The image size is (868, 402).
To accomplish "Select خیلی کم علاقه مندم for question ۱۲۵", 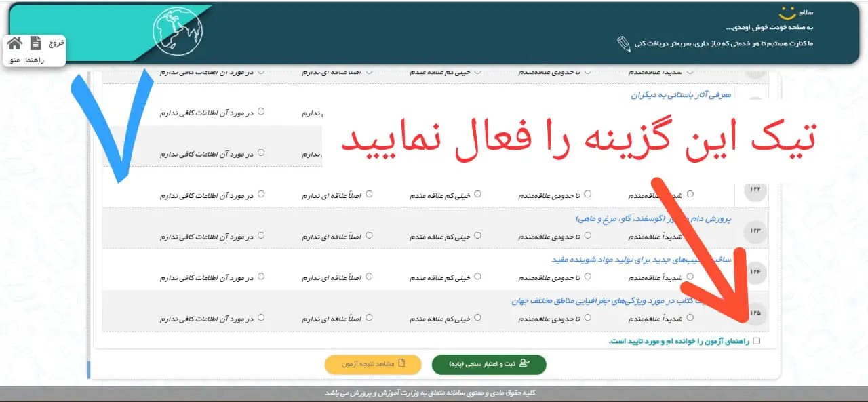I will 478,317.
